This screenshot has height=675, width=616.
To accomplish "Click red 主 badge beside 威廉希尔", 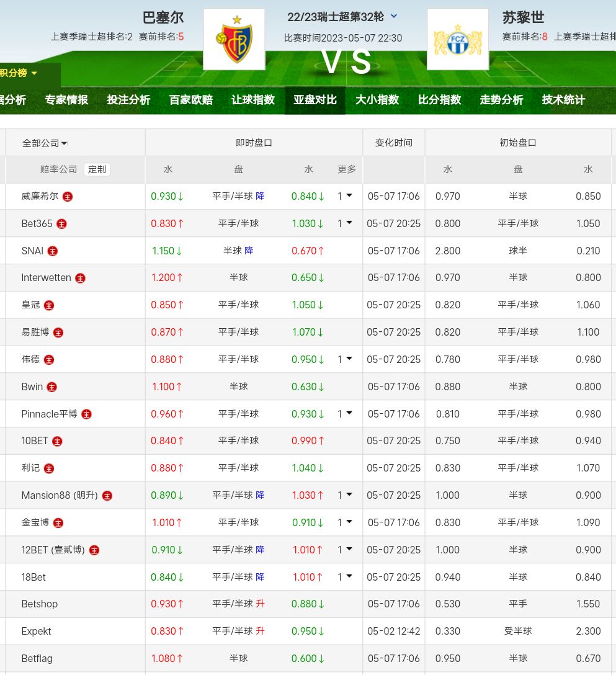I will (68, 197).
